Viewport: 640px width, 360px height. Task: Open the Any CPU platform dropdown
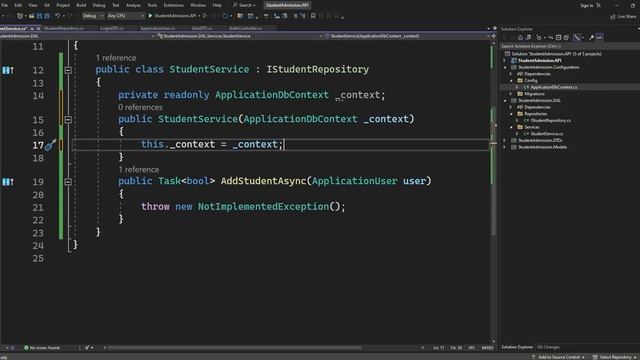pyautogui.click(x=126, y=16)
